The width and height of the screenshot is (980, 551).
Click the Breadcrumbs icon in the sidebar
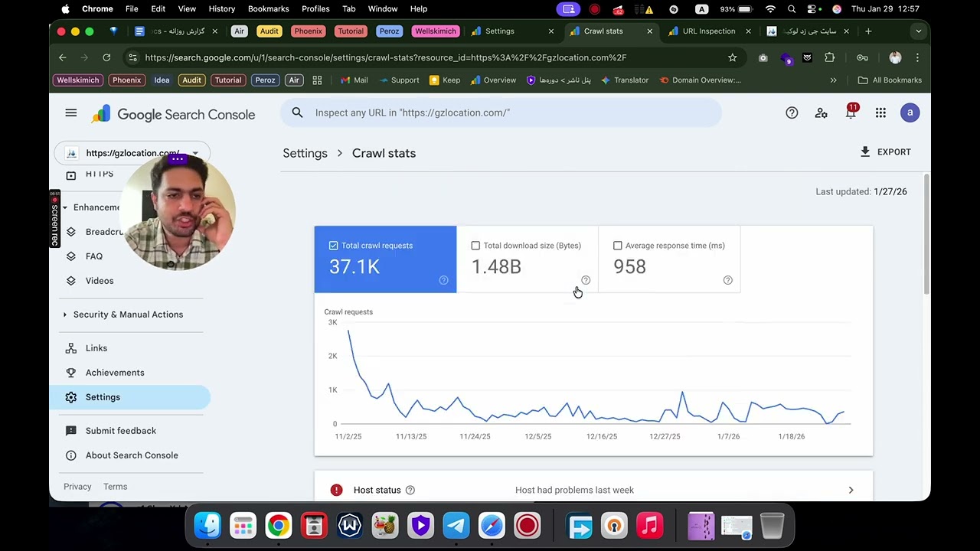pos(71,232)
